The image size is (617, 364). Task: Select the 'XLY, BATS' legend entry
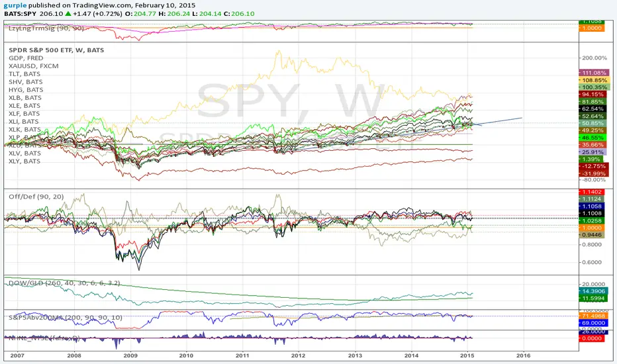pos(24,161)
